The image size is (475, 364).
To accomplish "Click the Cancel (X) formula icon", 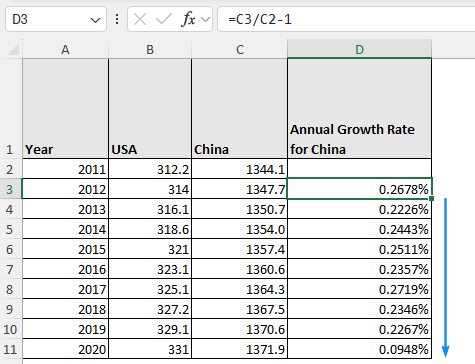I will point(140,19).
